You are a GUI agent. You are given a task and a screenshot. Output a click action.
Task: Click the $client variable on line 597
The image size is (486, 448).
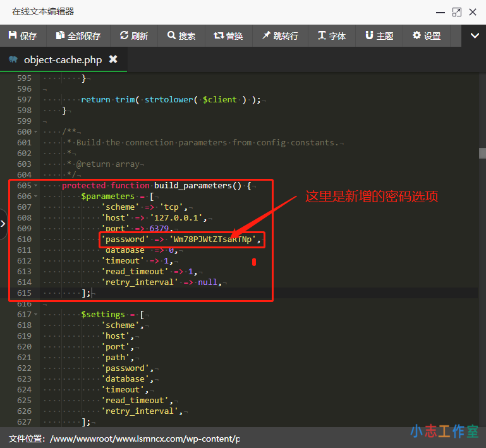point(219,99)
